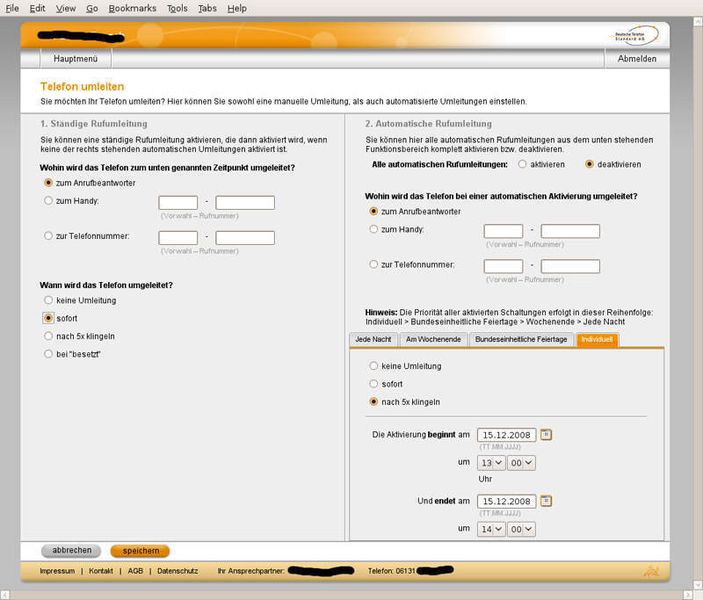Open the Datenschutz link
Viewport: 703px width, 600px height.
pyautogui.click(x=178, y=571)
